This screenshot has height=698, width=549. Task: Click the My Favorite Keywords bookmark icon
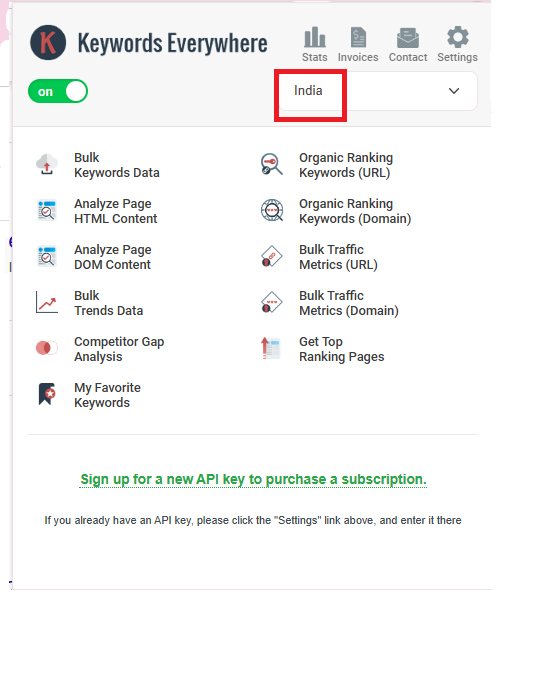[x=47, y=394]
